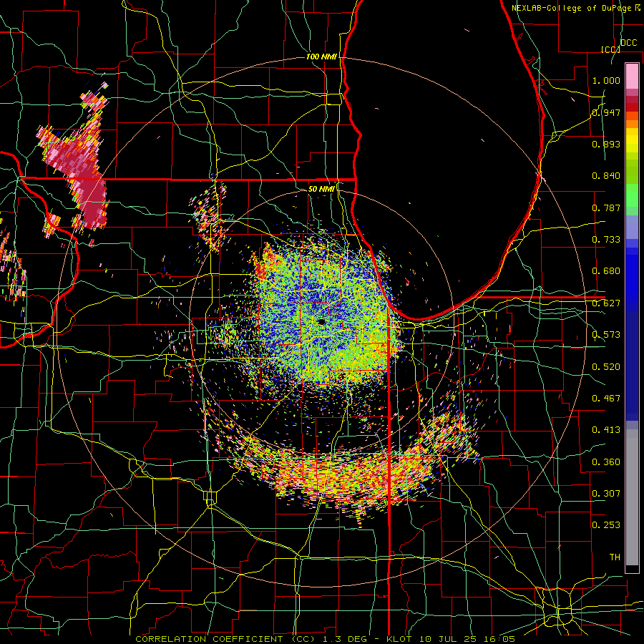
Task: Click the black radar site dot at center
Action: [321, 323]
